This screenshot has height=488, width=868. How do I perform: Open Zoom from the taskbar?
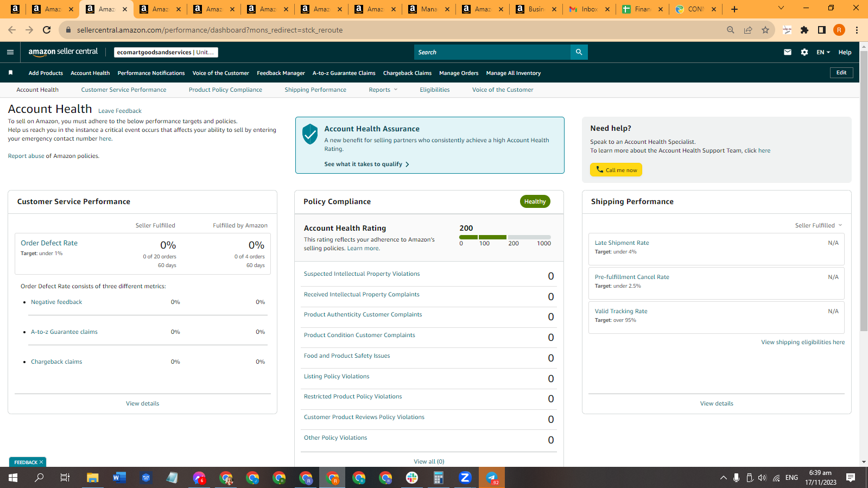click(465, 478)
